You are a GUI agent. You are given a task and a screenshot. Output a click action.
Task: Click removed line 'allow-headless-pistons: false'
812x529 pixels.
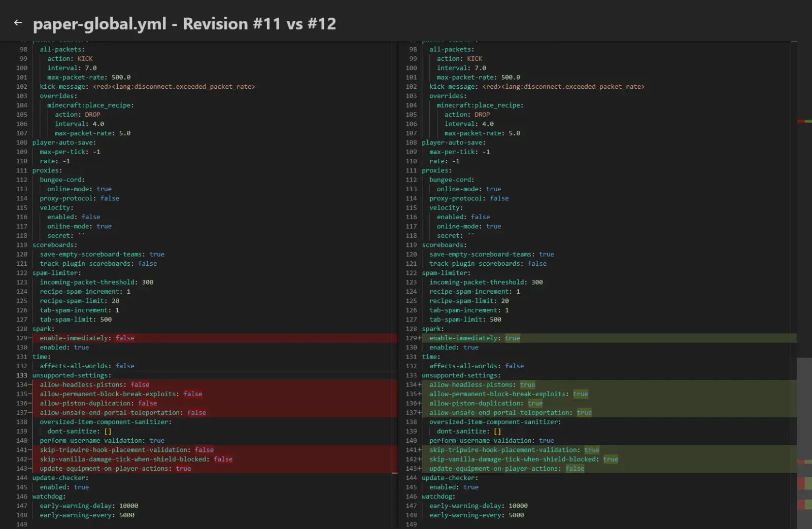click(94, 385)
